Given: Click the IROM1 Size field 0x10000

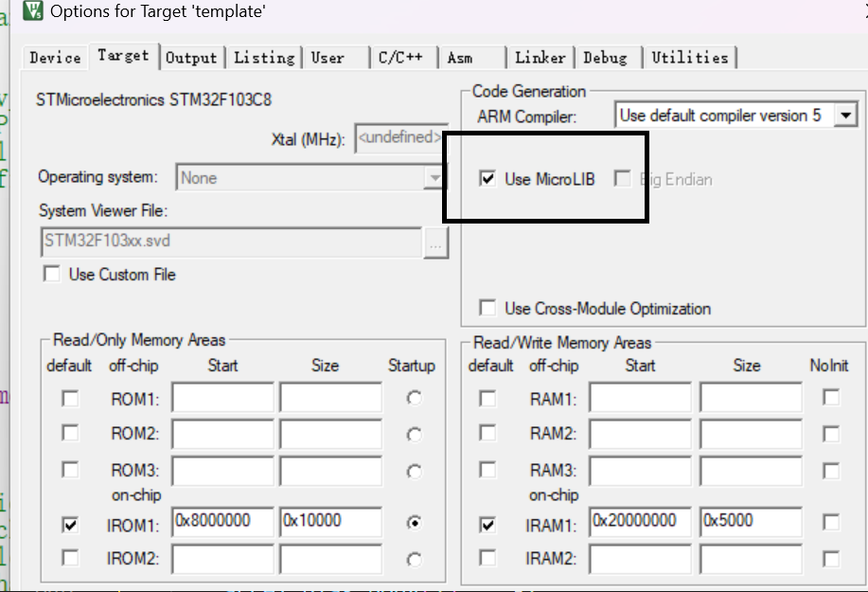Looking at the screenshot, I should [x=330, y=521].
